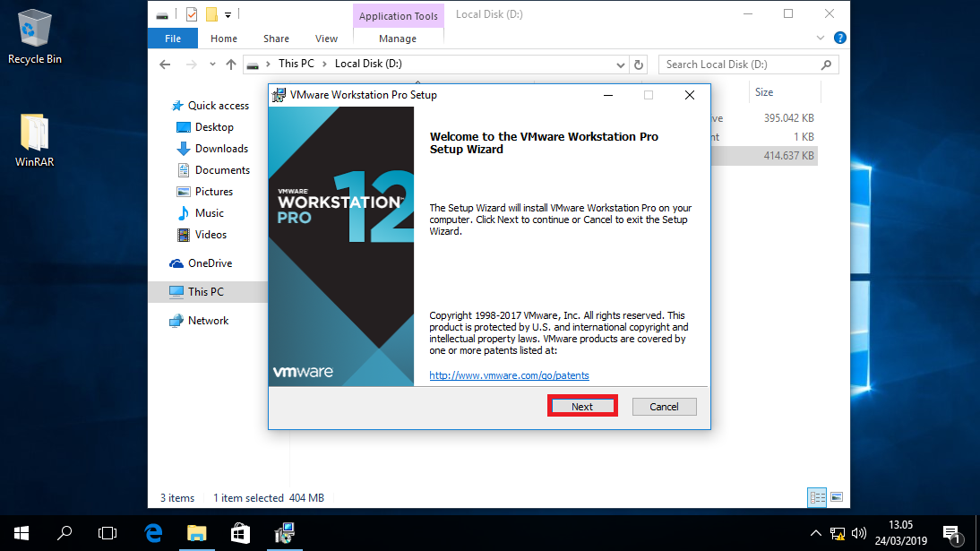
Task: Show hidden system tray icons
Action: tap(816, 533)
